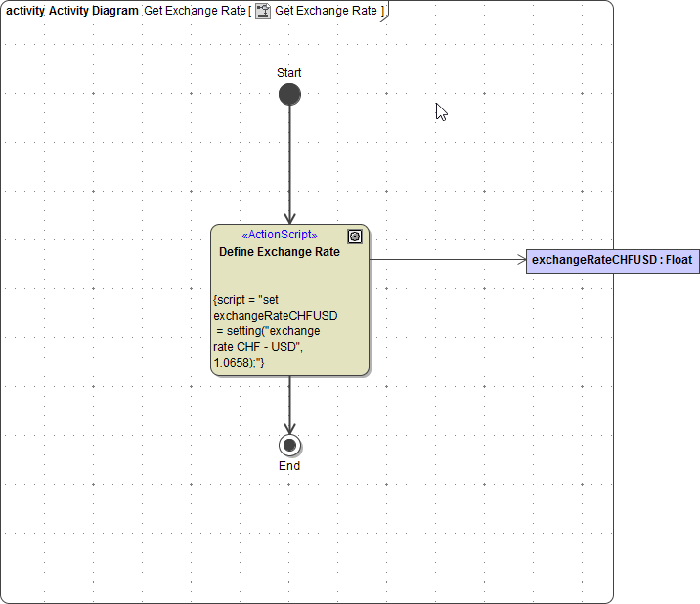Click the "Start" label text
The image size is (700, 604).
(x=289, y=73)
